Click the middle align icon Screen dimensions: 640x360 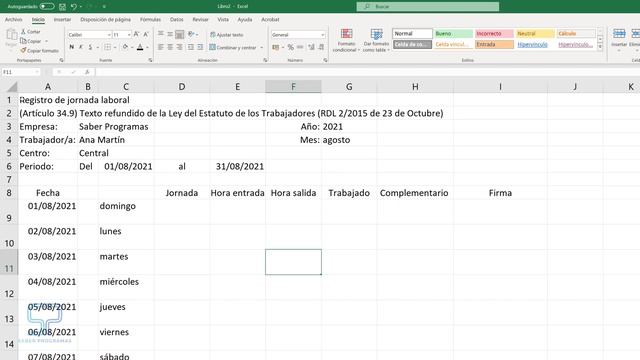click(x=170, y=34)
